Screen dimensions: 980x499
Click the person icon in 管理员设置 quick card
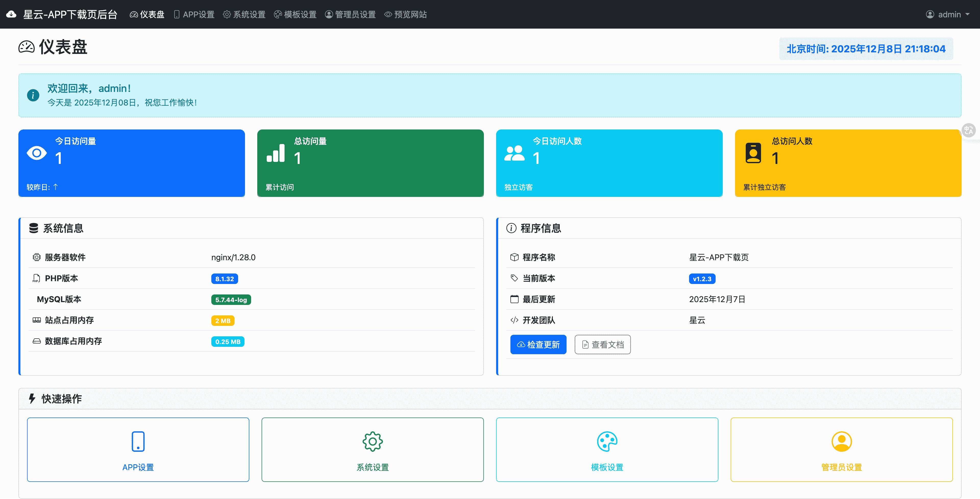[x=841, y=442]
